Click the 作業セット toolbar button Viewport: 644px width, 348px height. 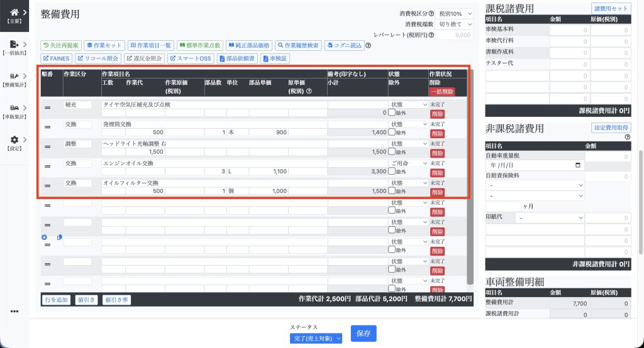(x=104, y=45)
